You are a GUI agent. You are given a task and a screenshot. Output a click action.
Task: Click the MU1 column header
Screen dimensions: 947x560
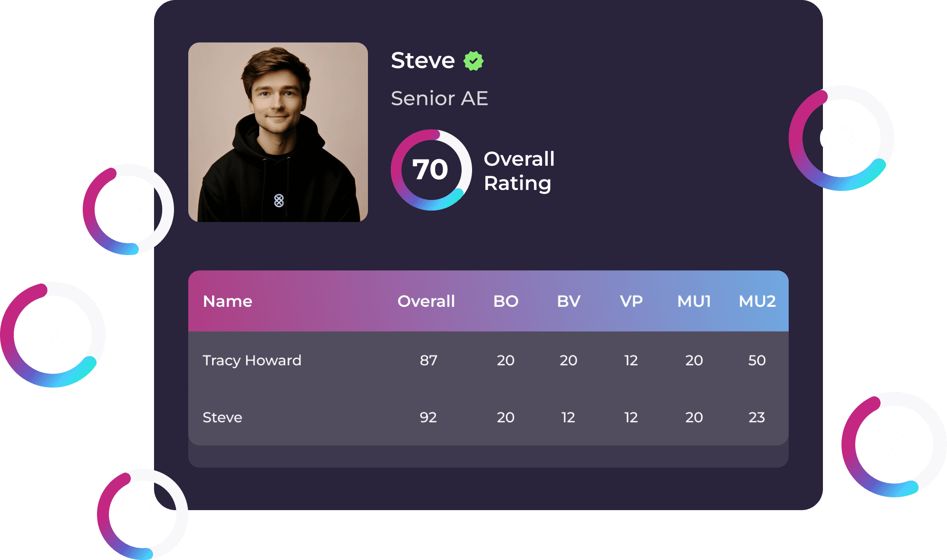click(x=694, y=301)
